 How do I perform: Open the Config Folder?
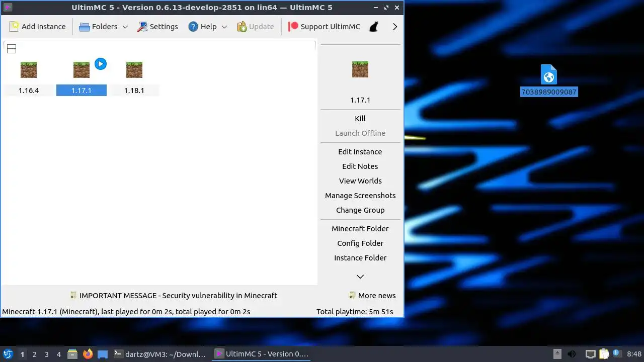pos(360,243)
